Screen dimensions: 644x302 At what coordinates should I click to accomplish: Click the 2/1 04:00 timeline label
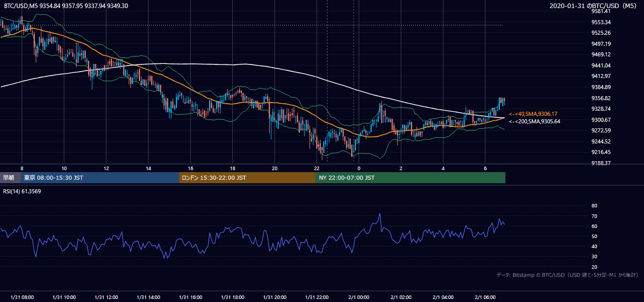443,297
